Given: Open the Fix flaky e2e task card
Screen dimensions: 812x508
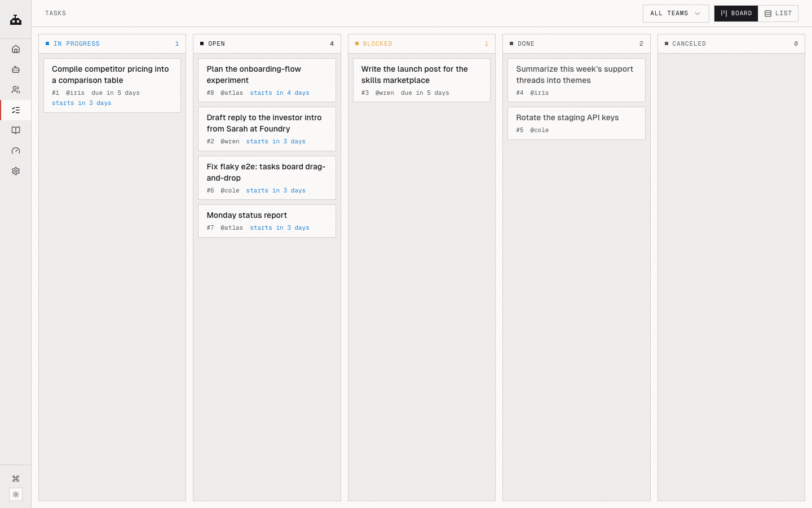Looking at the screenshot, I should 267,178.
